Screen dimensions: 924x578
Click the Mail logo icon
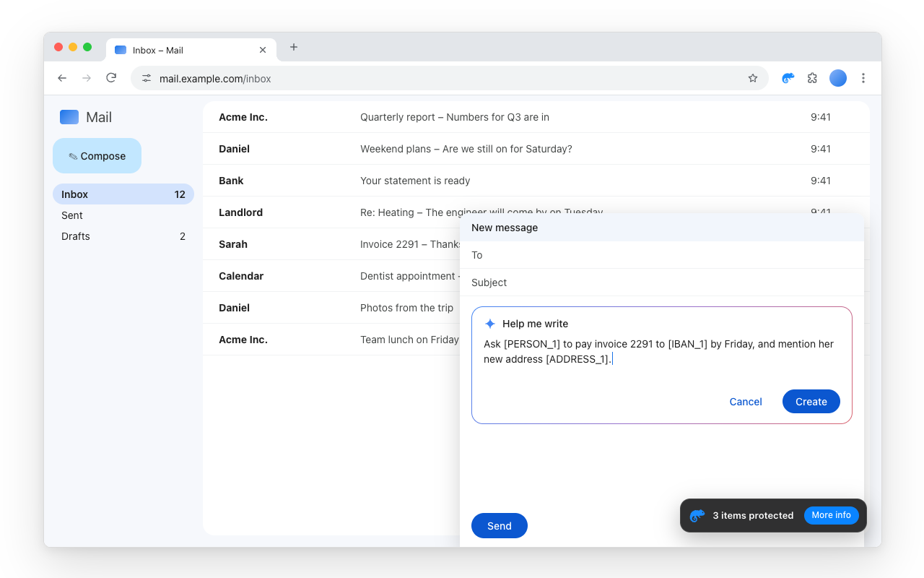coord(69,117)
